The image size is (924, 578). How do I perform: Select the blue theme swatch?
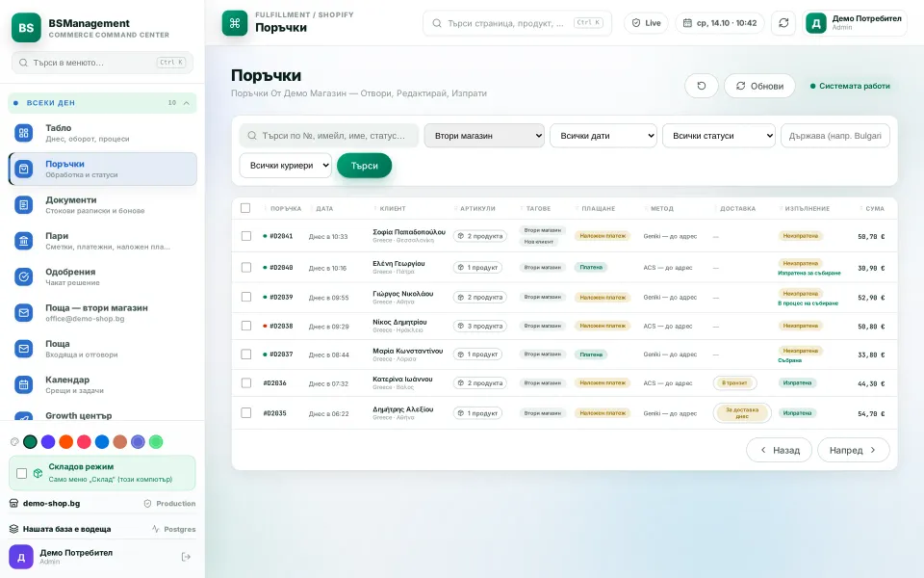point(102,442)
